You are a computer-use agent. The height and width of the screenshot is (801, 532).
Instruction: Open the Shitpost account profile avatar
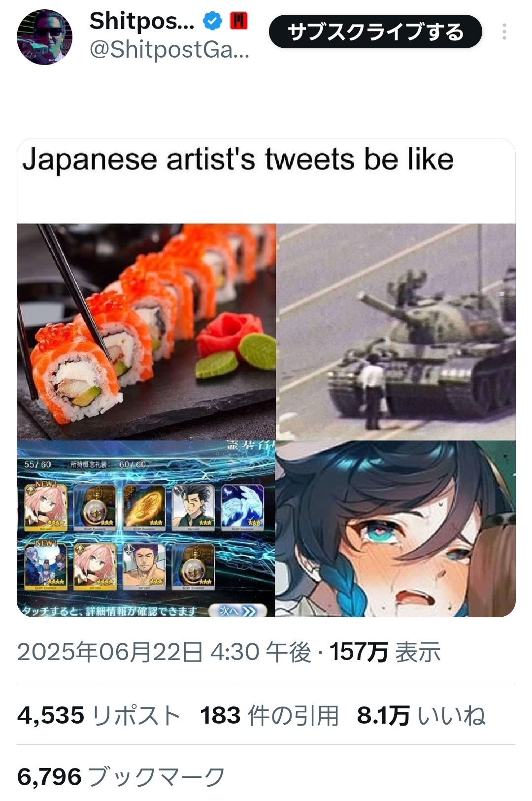click(x=45, y=37)
